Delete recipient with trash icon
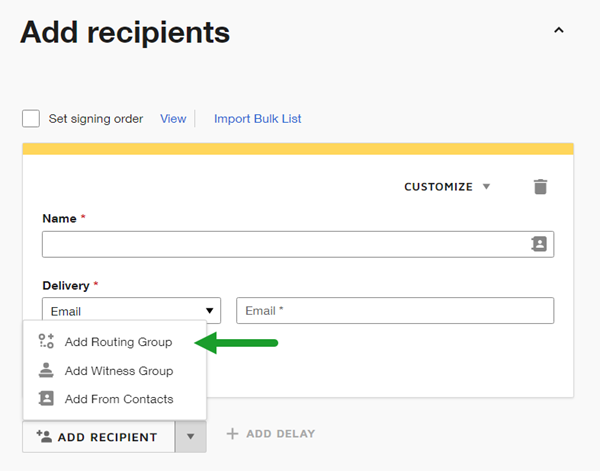 (x=540, y=187)
